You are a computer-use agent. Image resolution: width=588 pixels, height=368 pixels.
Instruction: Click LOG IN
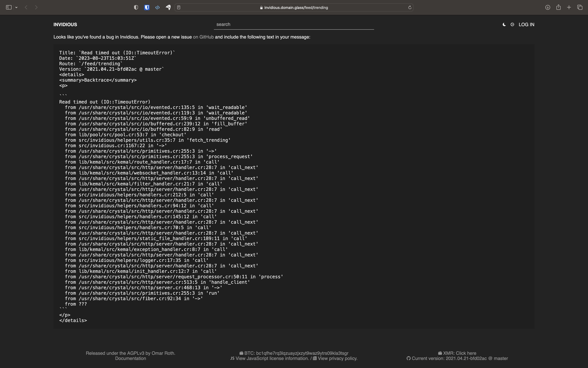526,25
